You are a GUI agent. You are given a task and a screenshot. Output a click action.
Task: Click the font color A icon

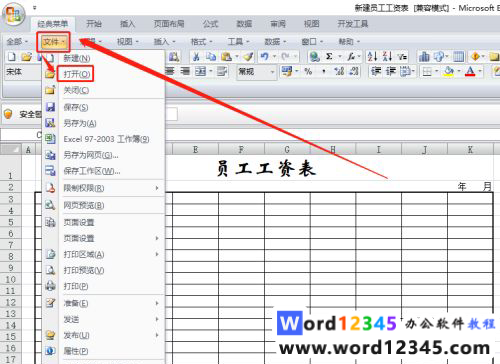[x=470, y=71]
